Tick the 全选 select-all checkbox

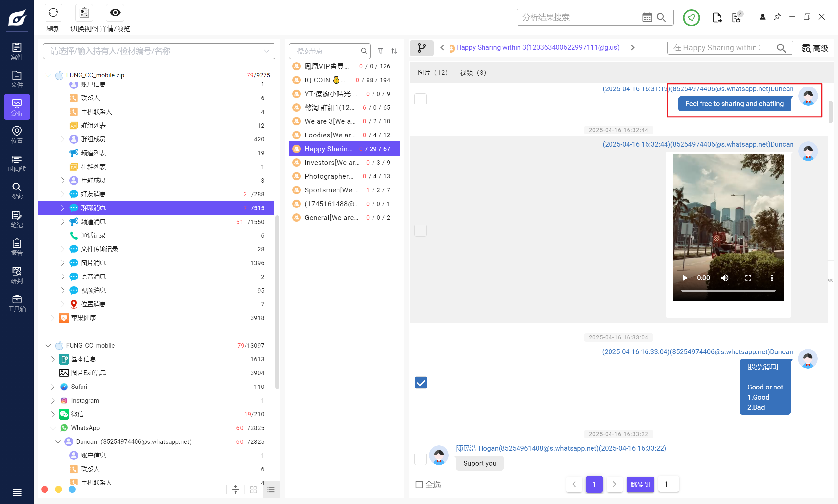[x=419, y=484]
